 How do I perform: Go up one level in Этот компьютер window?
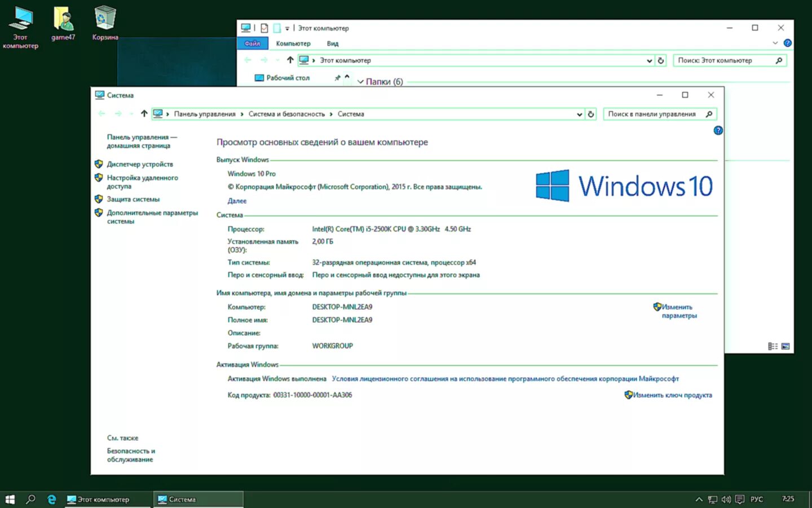290,60
